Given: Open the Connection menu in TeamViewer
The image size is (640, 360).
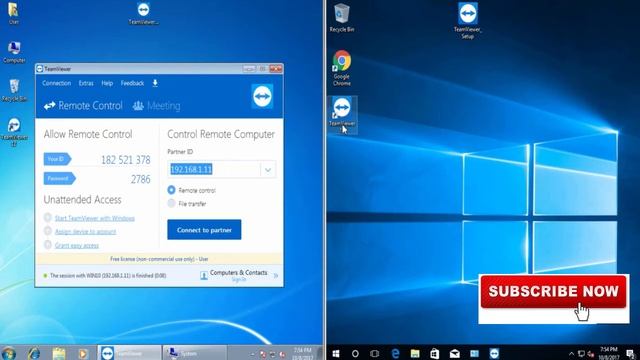Looking at the screenshot, I should 56,83.
